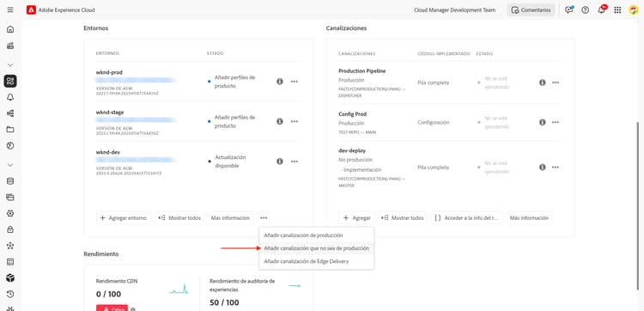Open the history clock icon in sidebar

10,294
